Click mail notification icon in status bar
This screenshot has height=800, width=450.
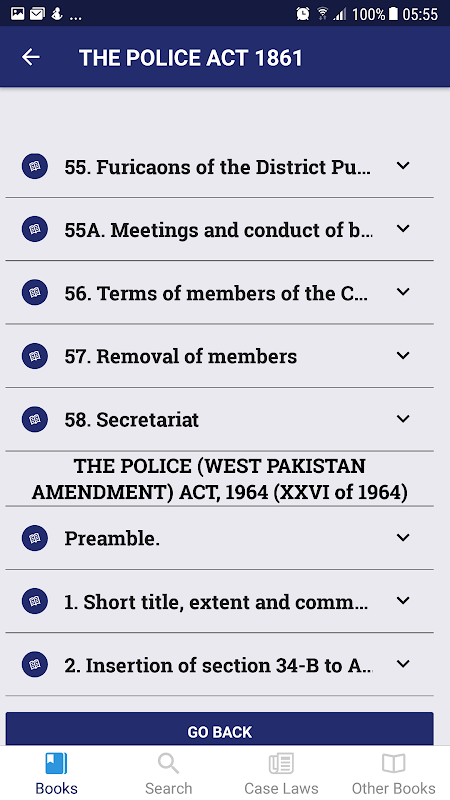37,14
